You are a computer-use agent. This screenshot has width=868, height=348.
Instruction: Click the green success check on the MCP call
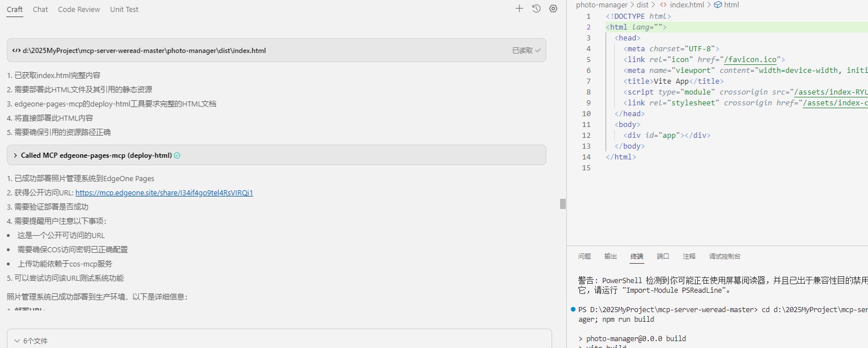(176, 155)
